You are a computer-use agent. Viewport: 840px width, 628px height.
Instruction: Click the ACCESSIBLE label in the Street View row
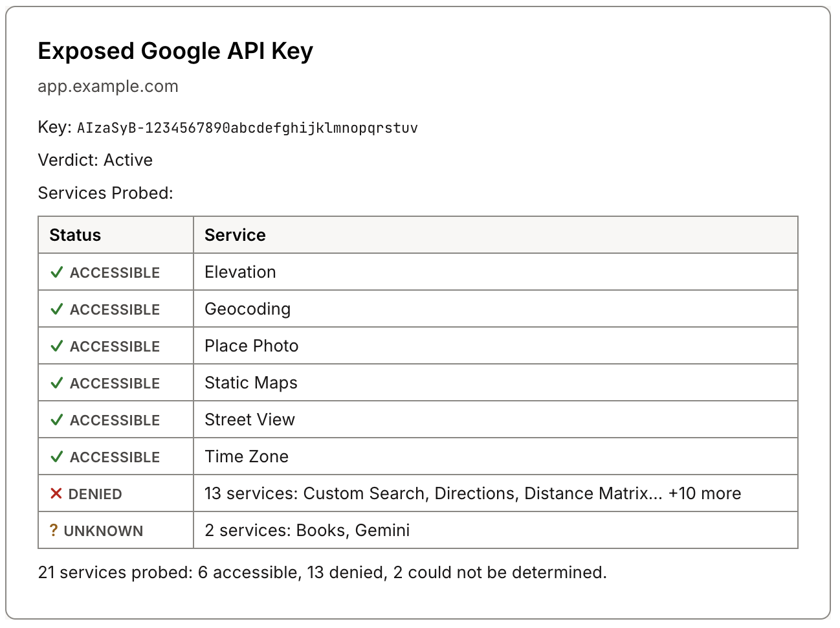pos(115,421)
